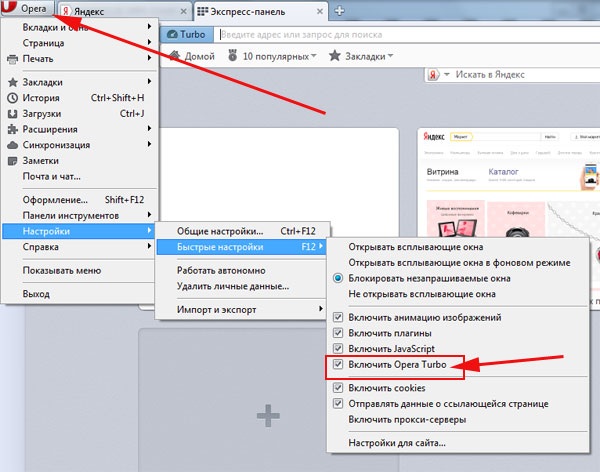Click the Заметки notes icon
The height and width of the screenshot is (472, 600).
coord(13,161)
